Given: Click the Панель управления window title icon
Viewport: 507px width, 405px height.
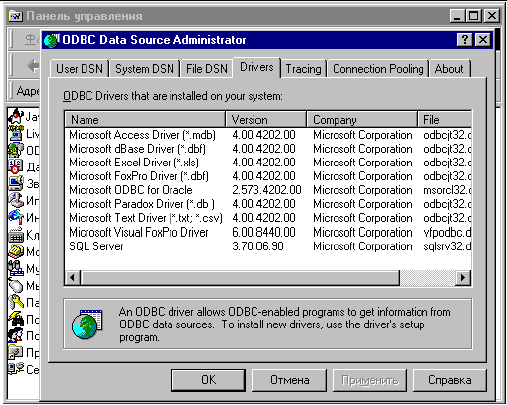Looking at the screenshot, I should (x=15, y=16).
